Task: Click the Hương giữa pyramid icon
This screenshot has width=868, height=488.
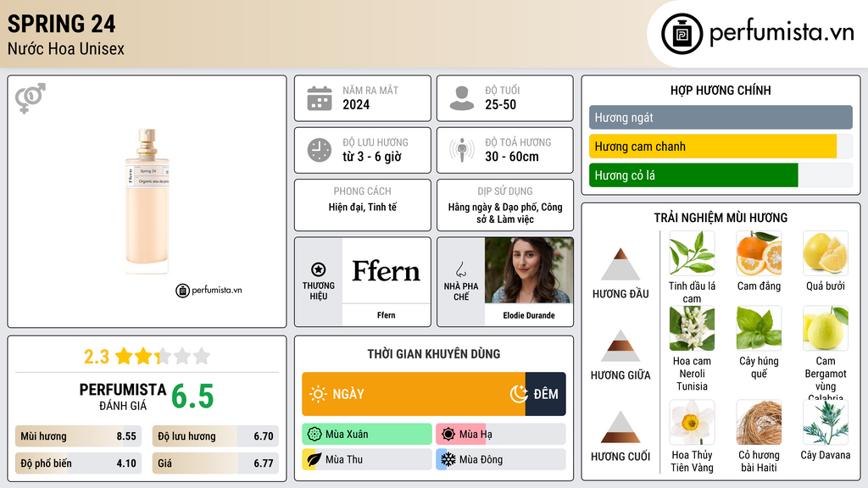Action: point(620,346)
